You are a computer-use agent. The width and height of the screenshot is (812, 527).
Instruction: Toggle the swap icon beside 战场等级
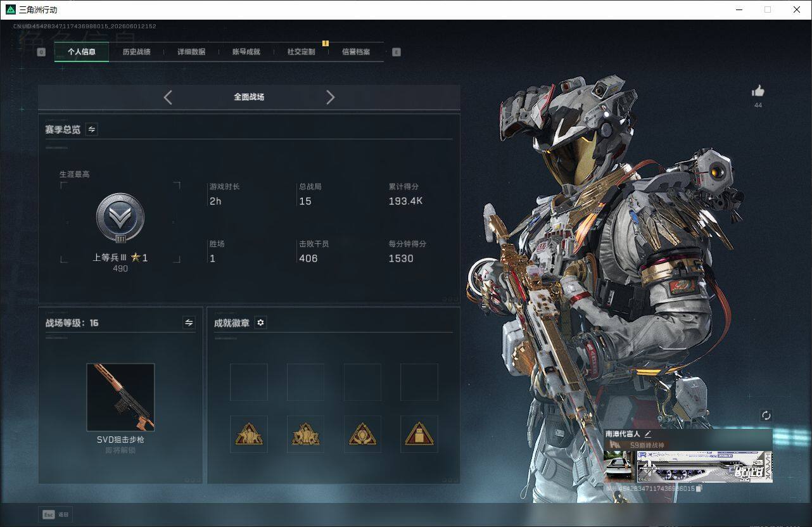click(189, 323)
